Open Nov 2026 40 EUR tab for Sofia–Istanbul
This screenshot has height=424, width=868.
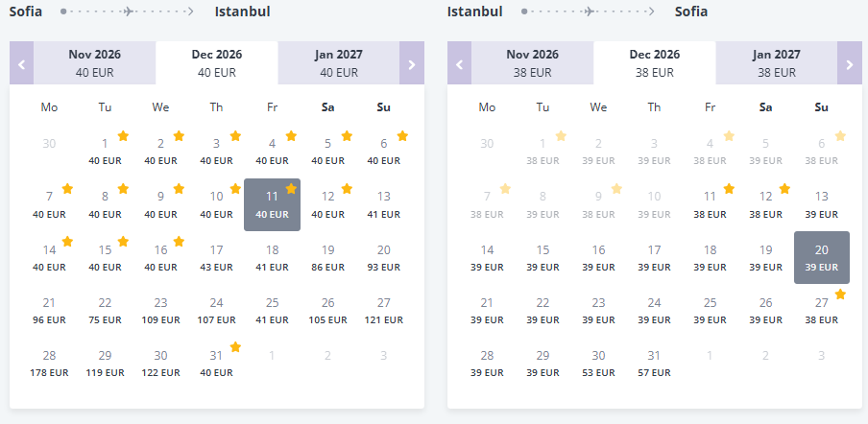(95, 63)
